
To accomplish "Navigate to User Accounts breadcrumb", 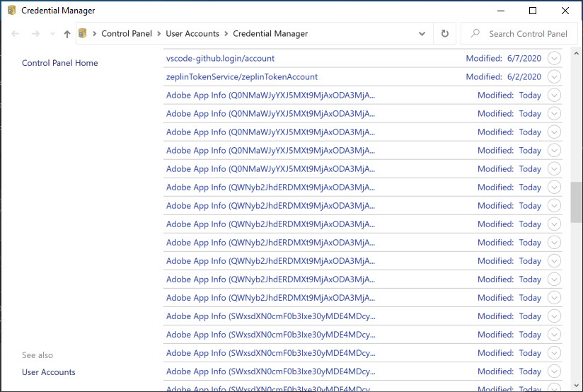I will (192, 33).
